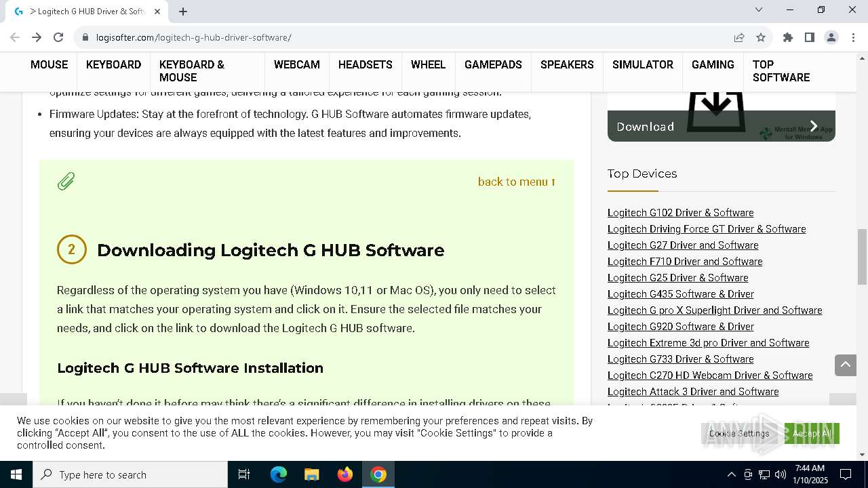Click the scroll-to-top arrow button
The width and height of the screenshot is (868, 488).
[x=846, y=365]
